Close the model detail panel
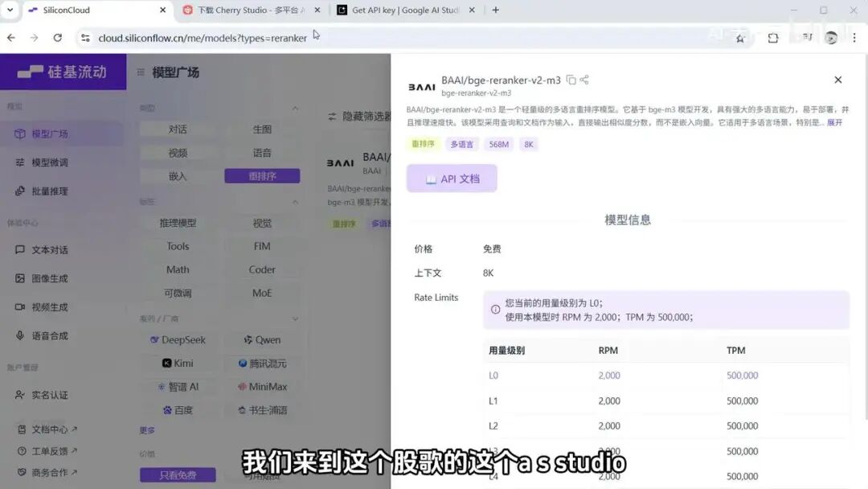The width and height of the screenshot is (868, 489). [838, 80]
